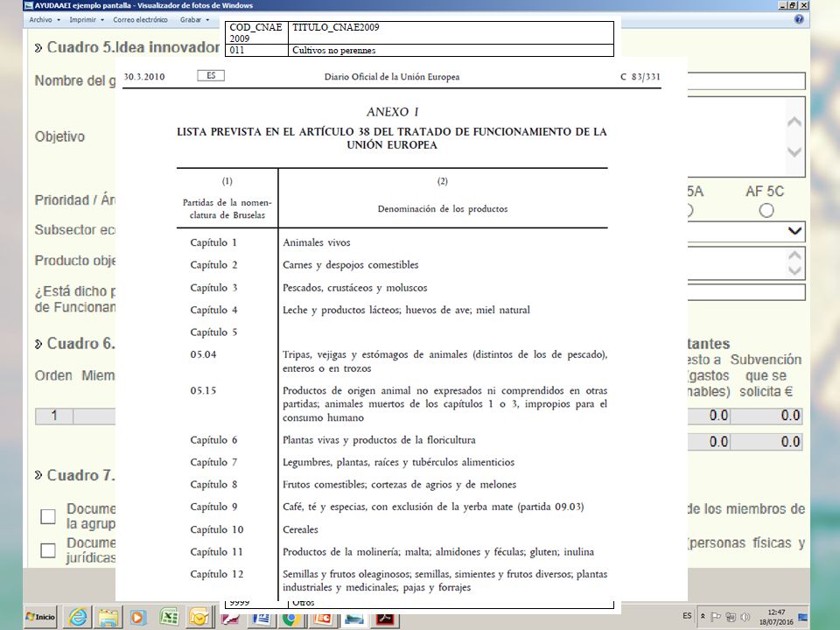Click 'Cultivos no perennes' in the CNAE table
840x630 pixels.
[x=333, y=51]
